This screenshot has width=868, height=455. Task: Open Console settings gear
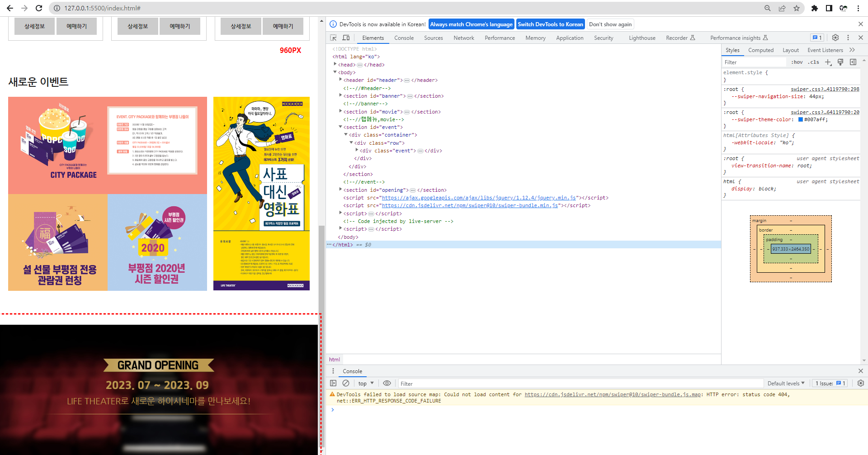pos(861,383)
